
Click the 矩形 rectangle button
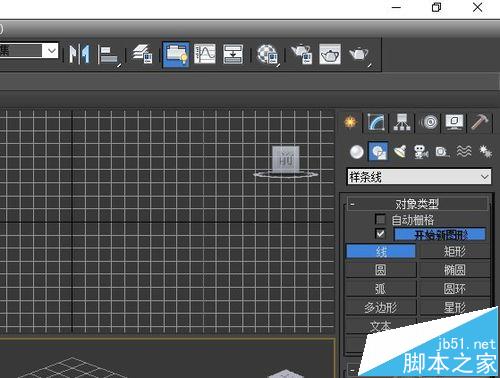coord(454,252)
